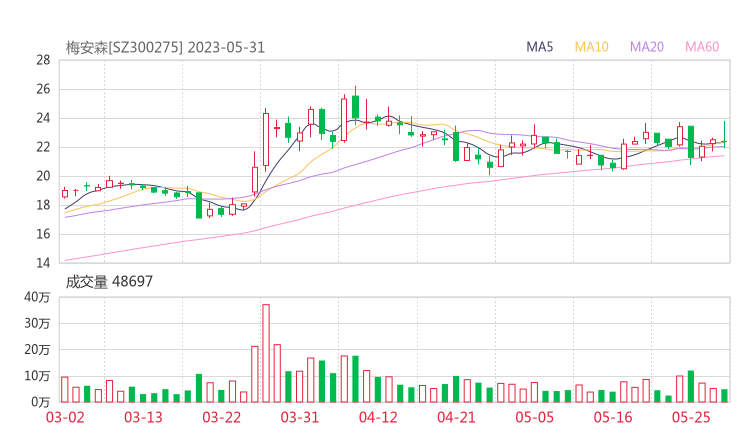Click the 20万 volume axis label
740x440 pixels.
tap(37, 350)
